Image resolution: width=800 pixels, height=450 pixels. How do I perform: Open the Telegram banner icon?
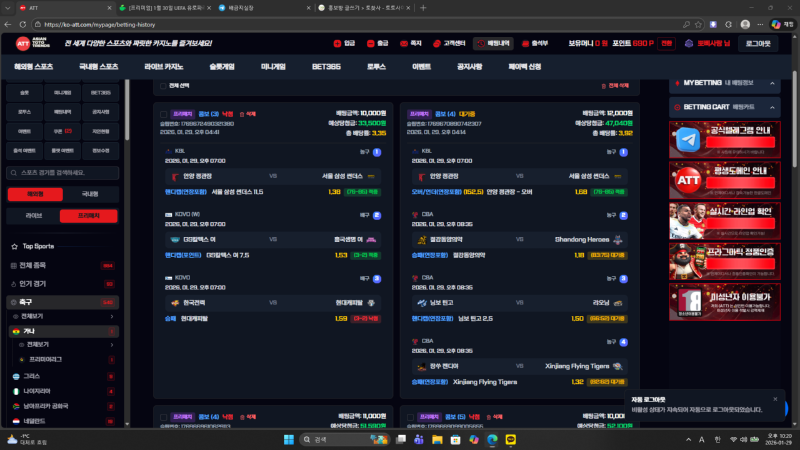[686, 140]
